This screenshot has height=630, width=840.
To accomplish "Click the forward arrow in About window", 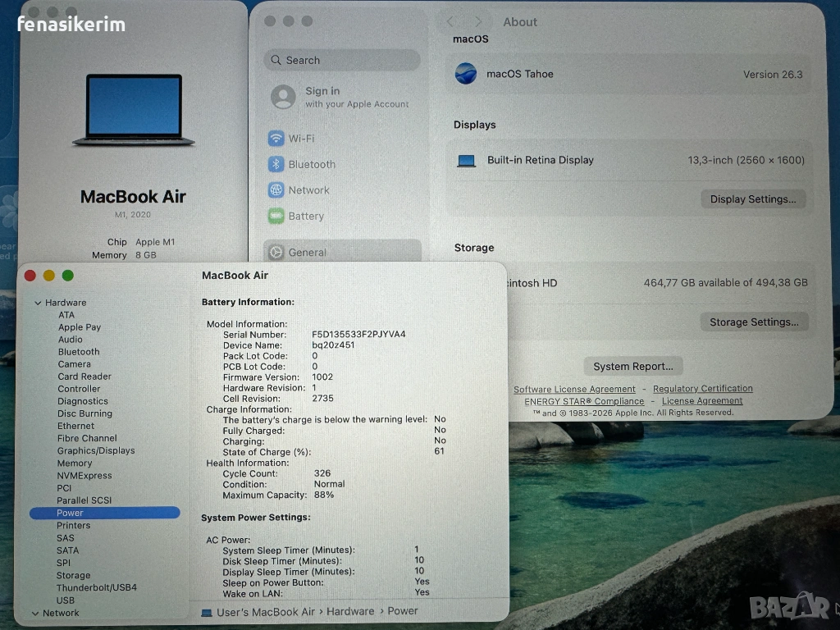I will pos(478,21).
